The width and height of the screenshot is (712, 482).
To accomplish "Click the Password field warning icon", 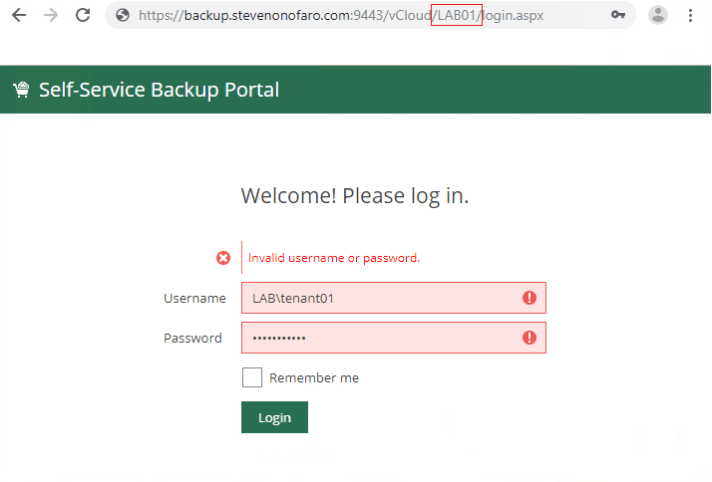I will coord(529,338).
